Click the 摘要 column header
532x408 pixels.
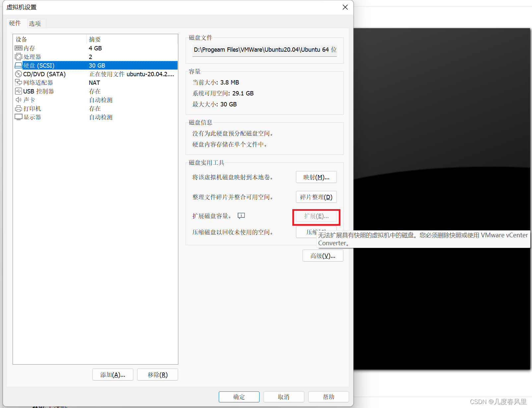pyautogui.click(x=132, y=39)
